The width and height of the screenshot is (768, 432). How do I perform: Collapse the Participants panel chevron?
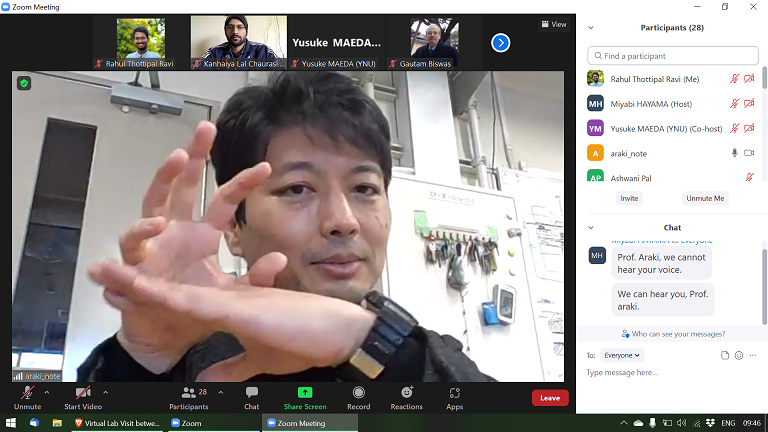591,28
